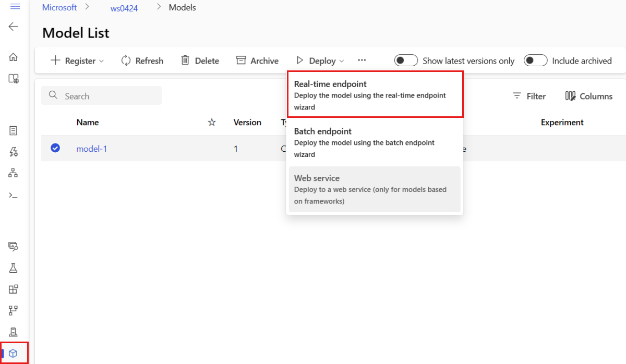Open the terminal prompt icon in sidebar
The height and width of the screenshot is (364, 626).
(14, 195)
